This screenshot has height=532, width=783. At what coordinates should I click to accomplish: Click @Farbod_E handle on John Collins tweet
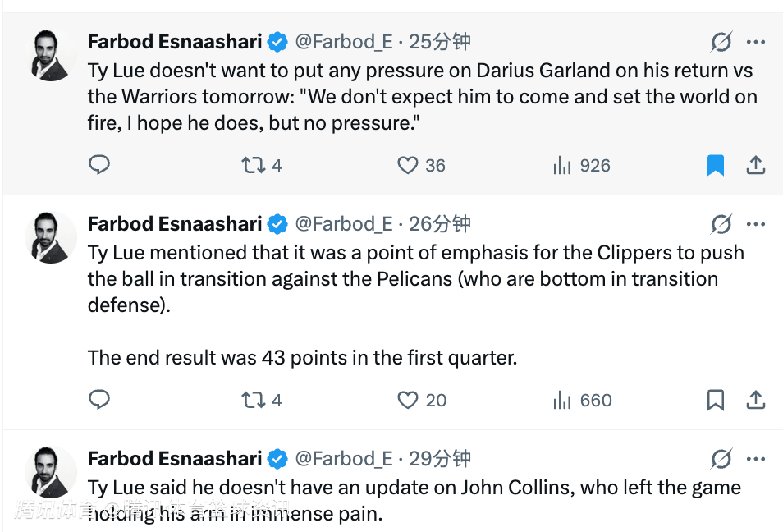pyautogui.click(x=344, y=459)
